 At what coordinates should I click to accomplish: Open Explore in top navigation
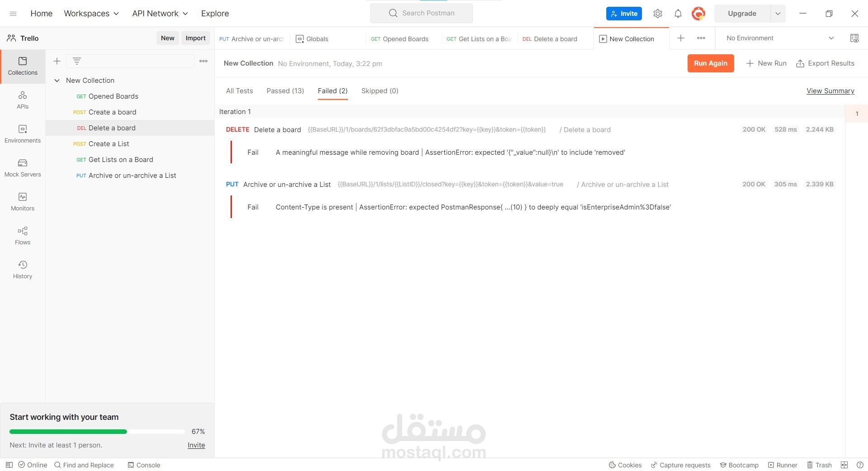coord(215,14)
